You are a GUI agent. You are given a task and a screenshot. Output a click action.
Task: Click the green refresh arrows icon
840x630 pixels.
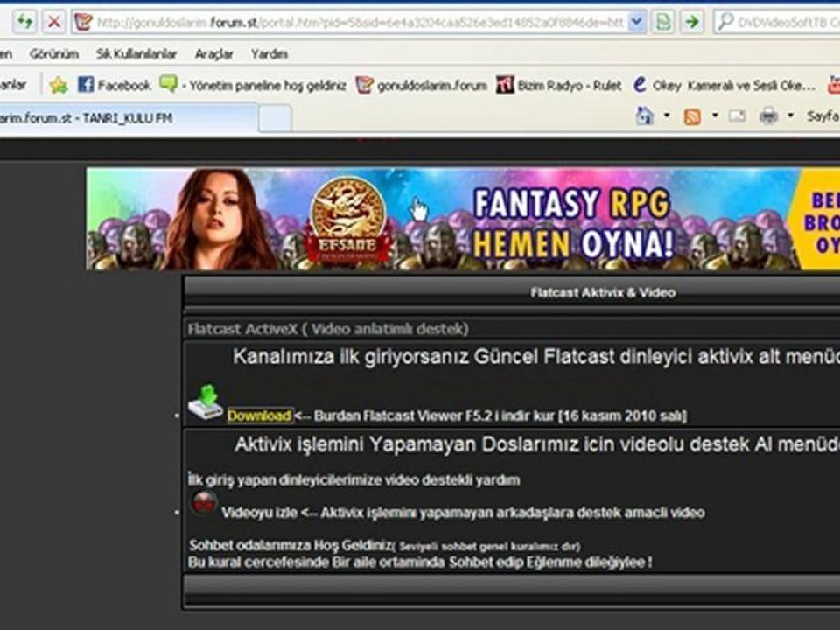pos(24,22)
